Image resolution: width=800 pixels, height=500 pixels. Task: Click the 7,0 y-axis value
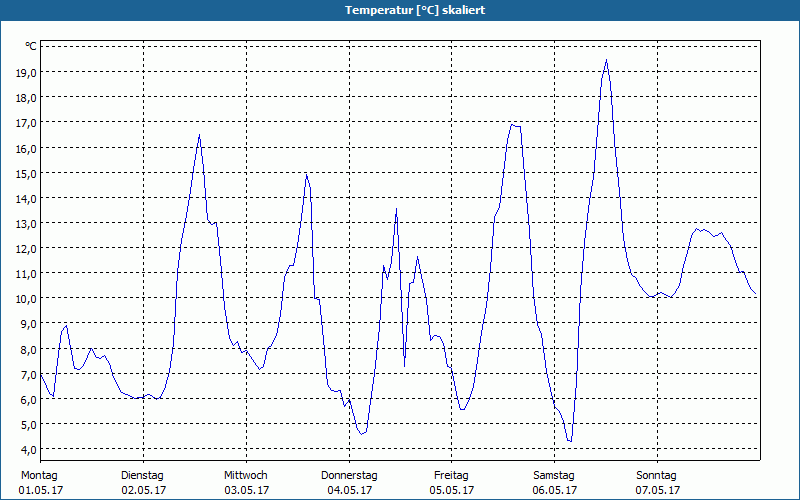[28, 375]
